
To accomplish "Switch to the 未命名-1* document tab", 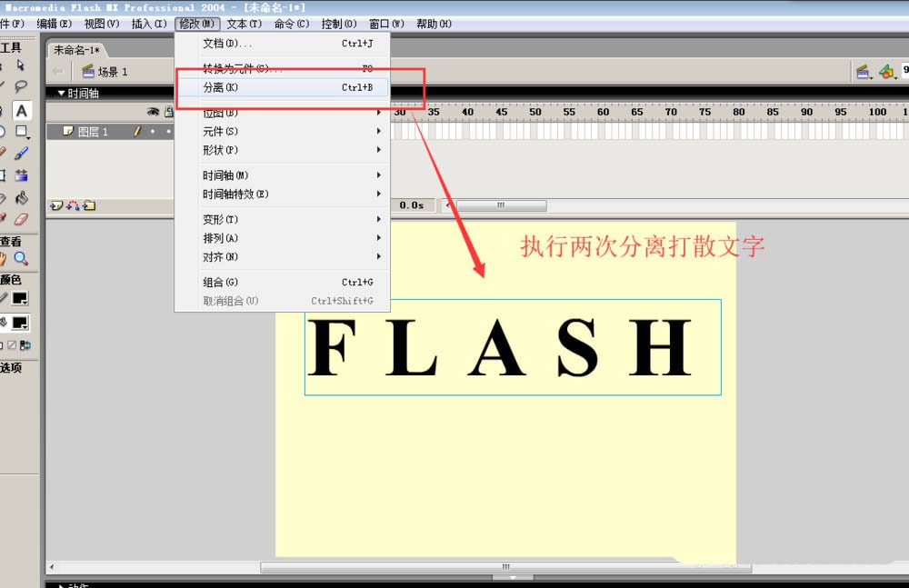I will point(76,50).
